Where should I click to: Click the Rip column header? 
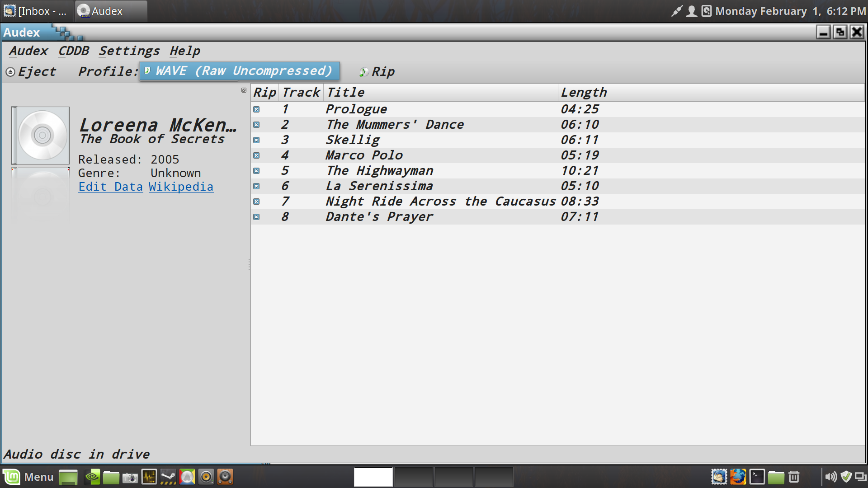click(265, 93)
